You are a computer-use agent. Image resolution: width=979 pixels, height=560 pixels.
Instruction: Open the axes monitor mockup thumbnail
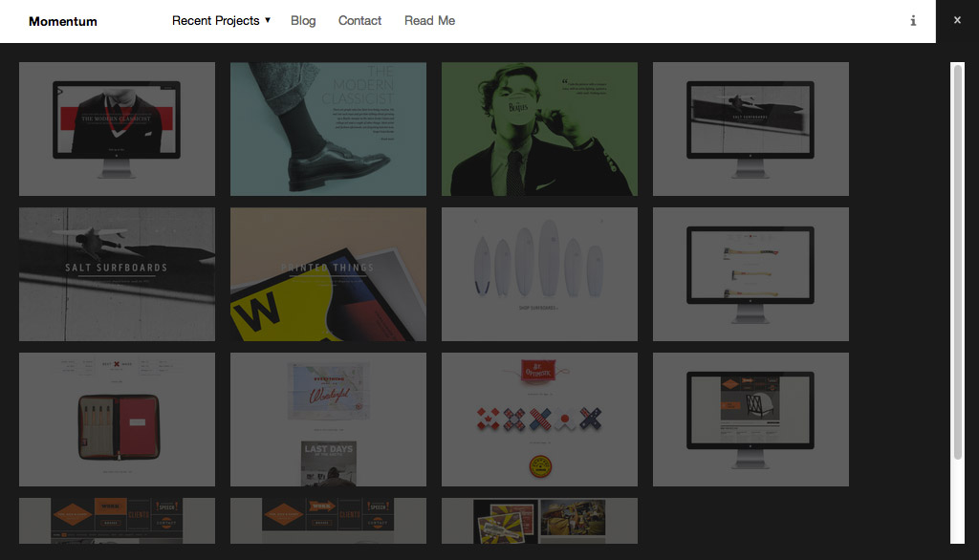click(751, 274)
